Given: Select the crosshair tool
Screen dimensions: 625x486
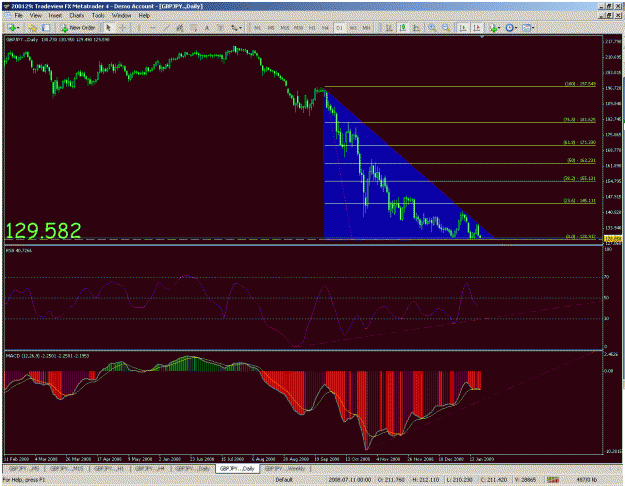Looking at the screenshot, I should tap(123, 28).
